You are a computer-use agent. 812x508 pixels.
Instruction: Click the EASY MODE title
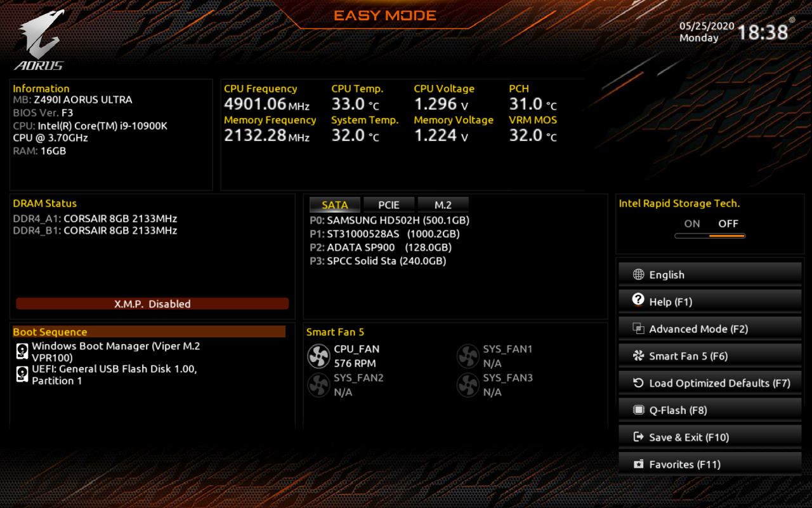385,16
